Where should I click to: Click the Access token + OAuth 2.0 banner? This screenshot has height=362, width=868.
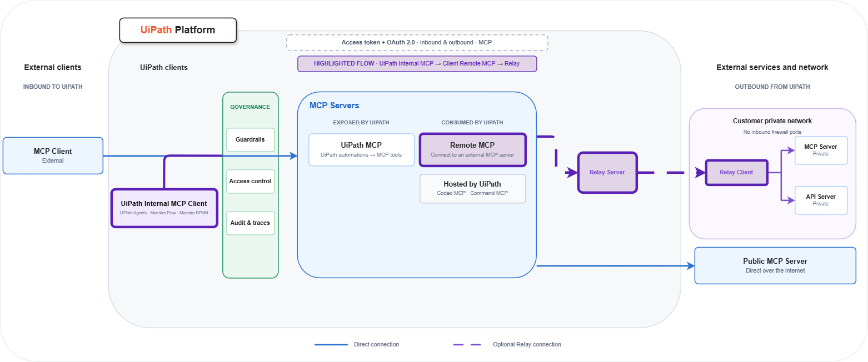(x=417, y=43)
